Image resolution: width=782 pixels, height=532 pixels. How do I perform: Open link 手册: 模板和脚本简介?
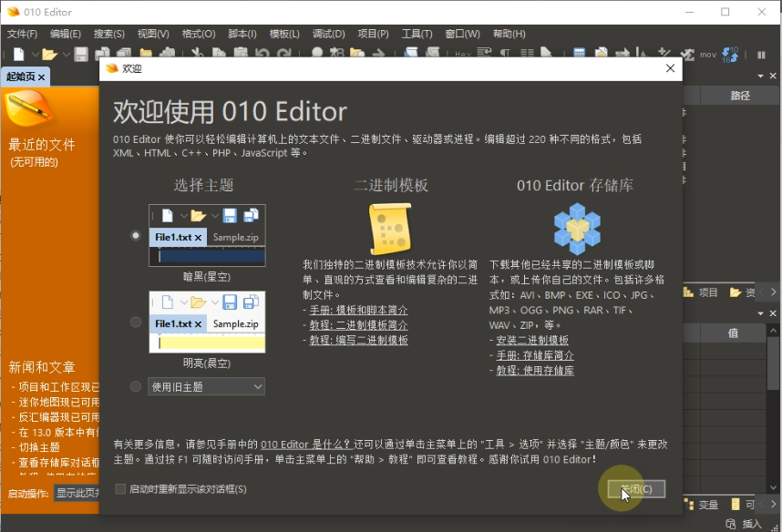pos(358,310)
